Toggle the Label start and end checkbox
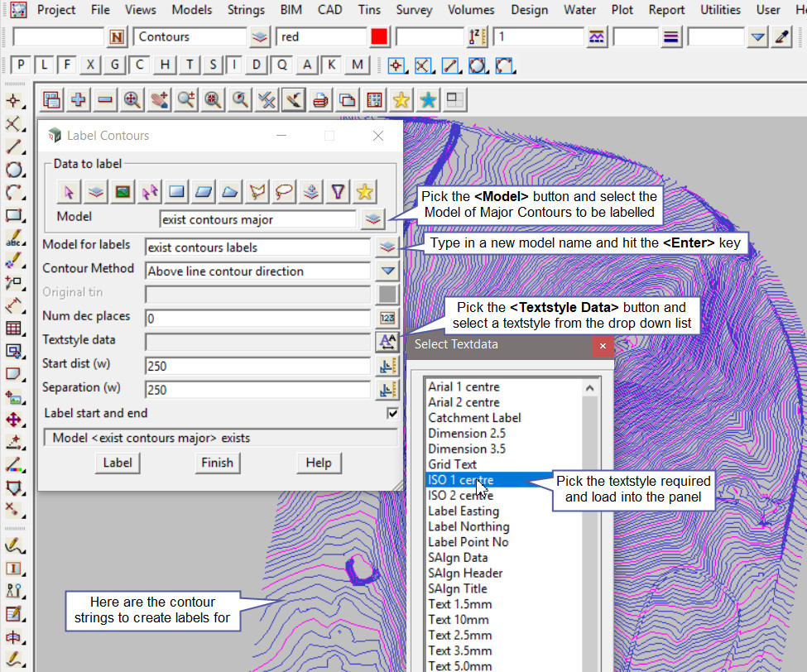 point(392,413)
